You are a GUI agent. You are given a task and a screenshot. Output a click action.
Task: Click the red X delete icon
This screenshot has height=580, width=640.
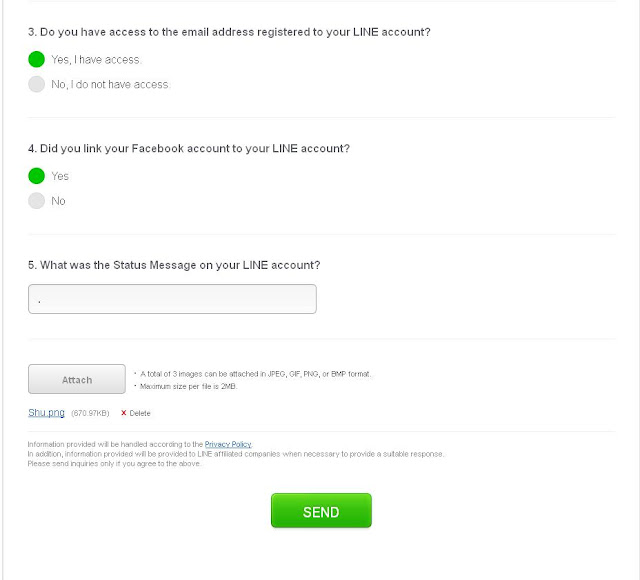point(123,413)
